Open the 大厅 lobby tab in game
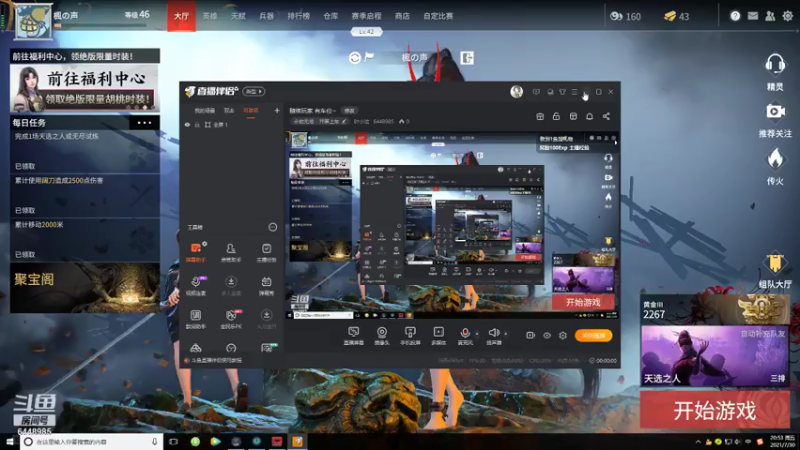Screen dimensions: 800x450 [181, 16]
